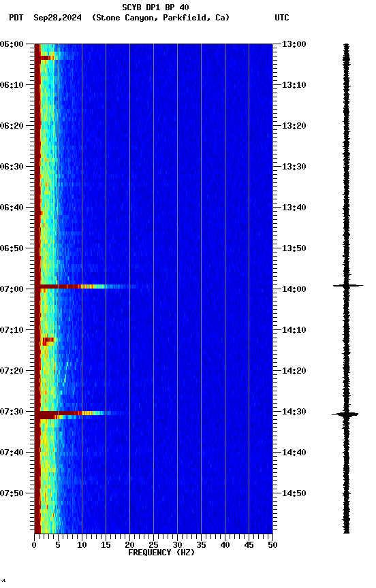Click the waveform spike at 14:30 UTC
Viewport: 376px width, 588px height.
click(345, 414)
